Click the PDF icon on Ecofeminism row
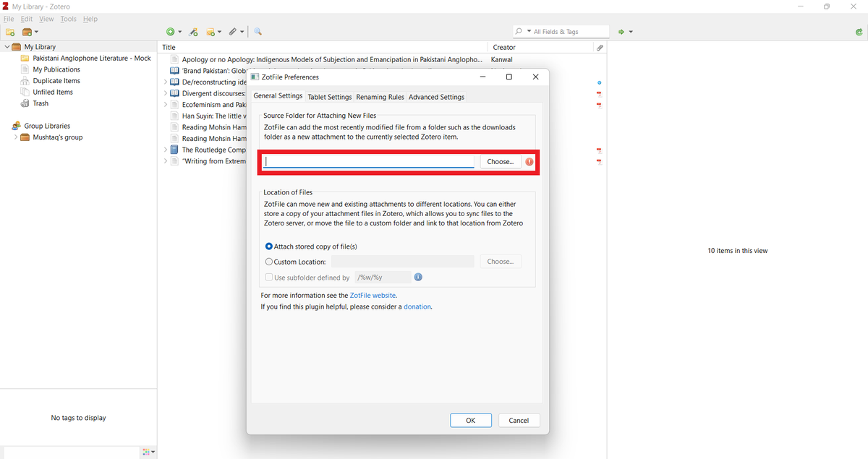 [x=599, y=105]
